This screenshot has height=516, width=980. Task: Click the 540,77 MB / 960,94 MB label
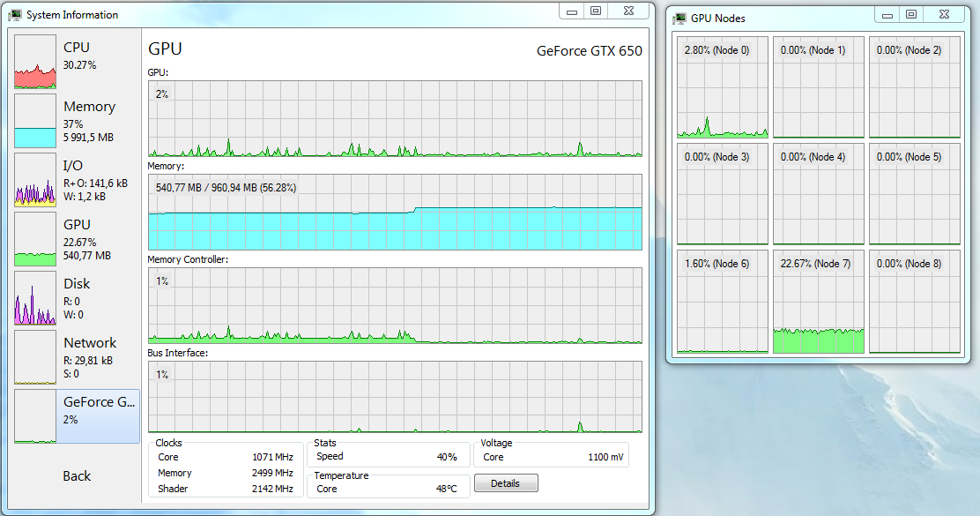click(226, 188)
